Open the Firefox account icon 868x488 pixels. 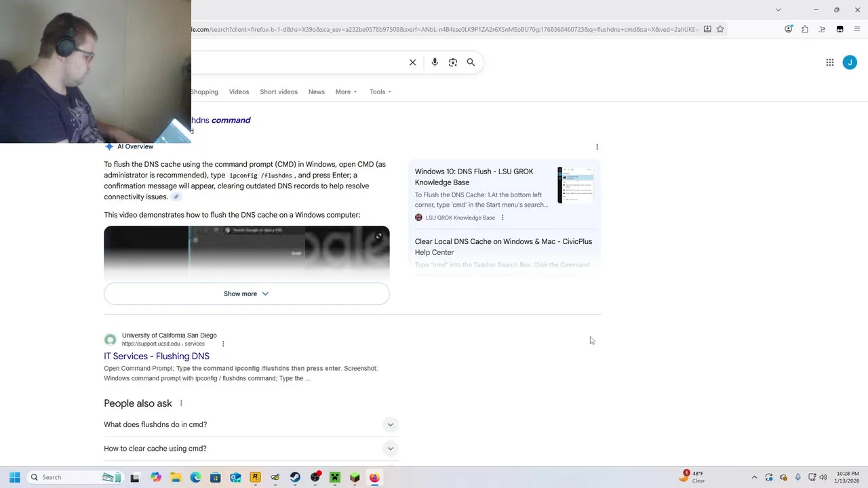789,29
